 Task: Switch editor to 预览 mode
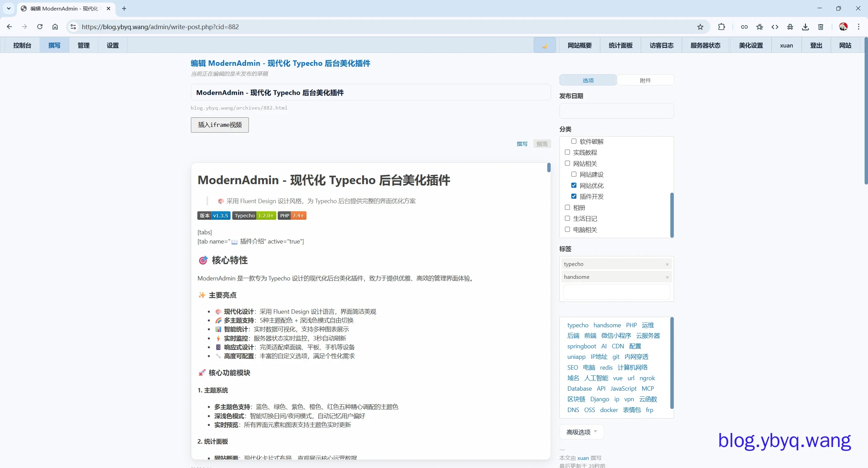pyautogui.click(x=542, y=144)
